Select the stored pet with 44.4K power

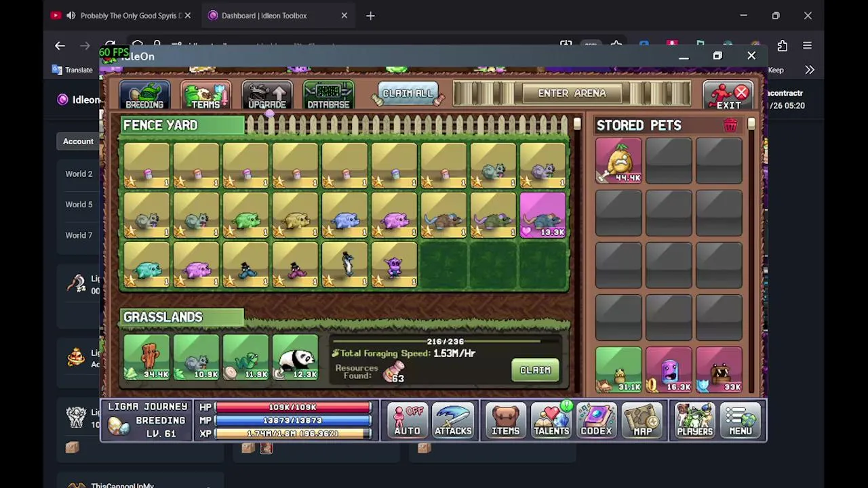click(618, 161)
